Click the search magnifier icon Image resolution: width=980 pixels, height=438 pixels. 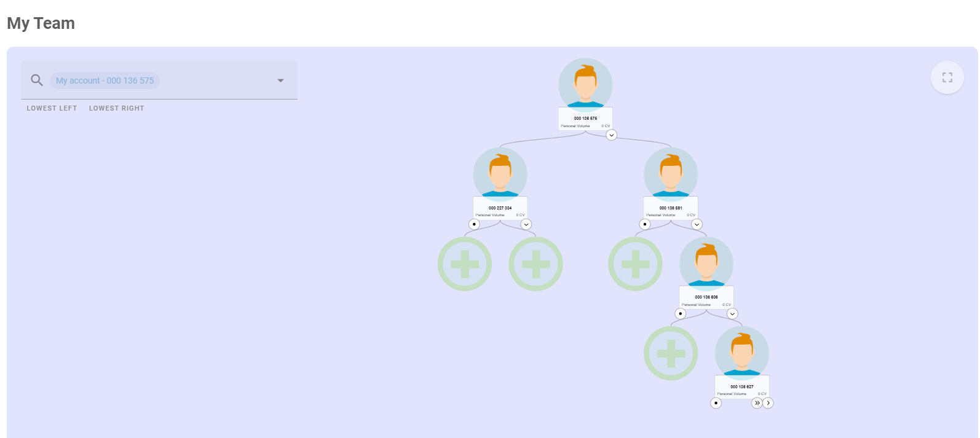37,80
